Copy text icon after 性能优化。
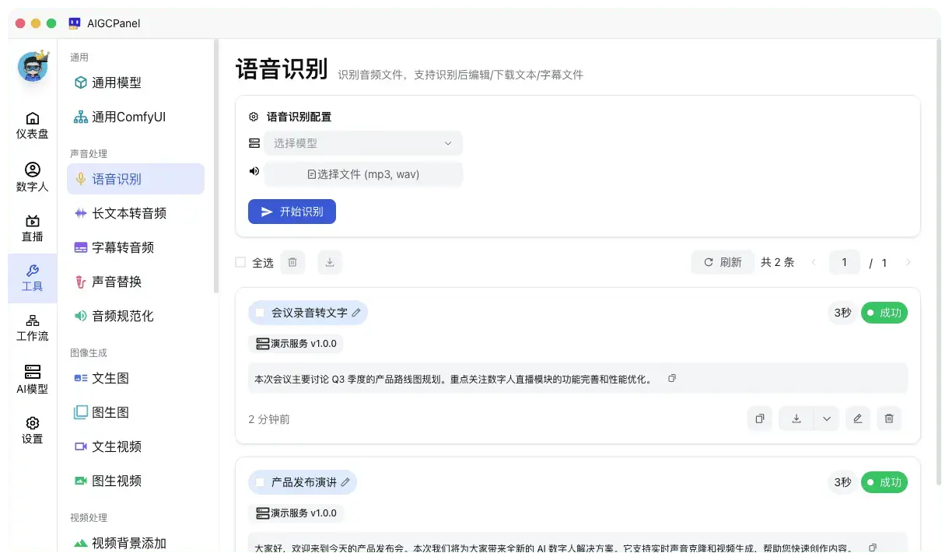The height and width of the screenshot is (560, 949). click(x=672, y=378)
